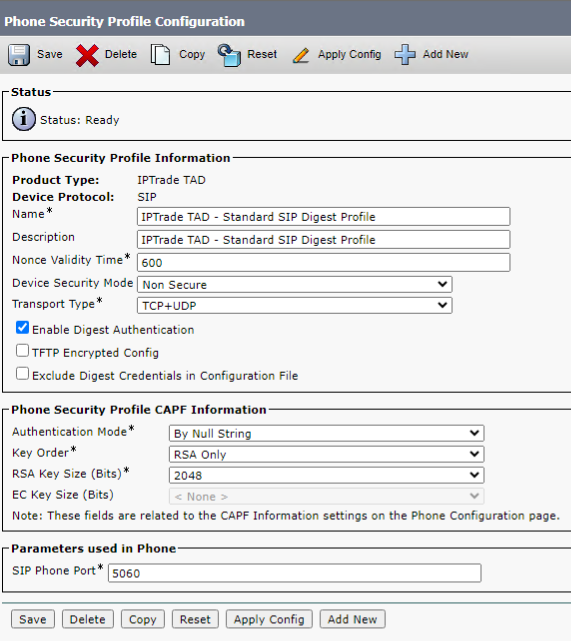Click the bottom Copy button
This screenshot has height=641, width=571.
[x=143, y=619]
